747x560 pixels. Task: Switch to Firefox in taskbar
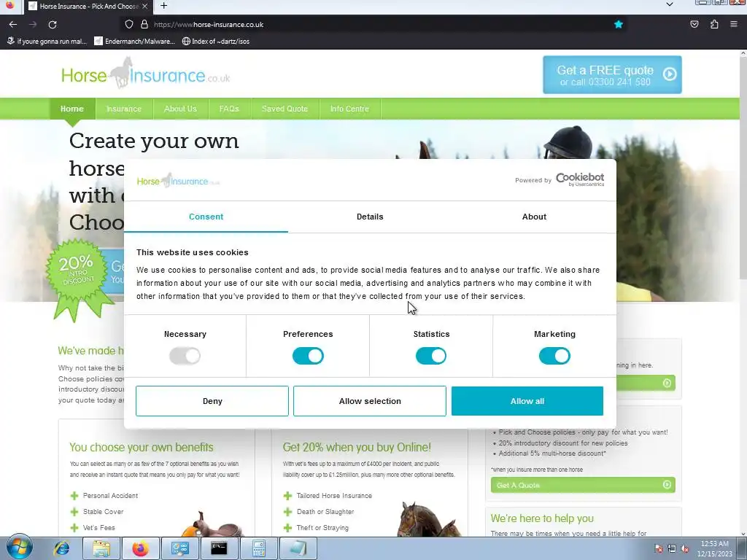[x=141, y=548]
